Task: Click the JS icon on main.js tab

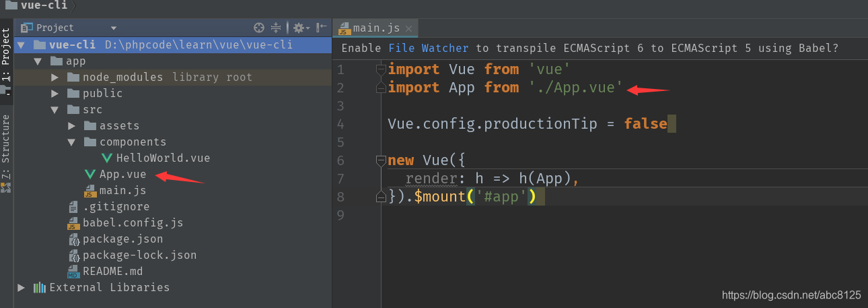Action: coord(344,28)
